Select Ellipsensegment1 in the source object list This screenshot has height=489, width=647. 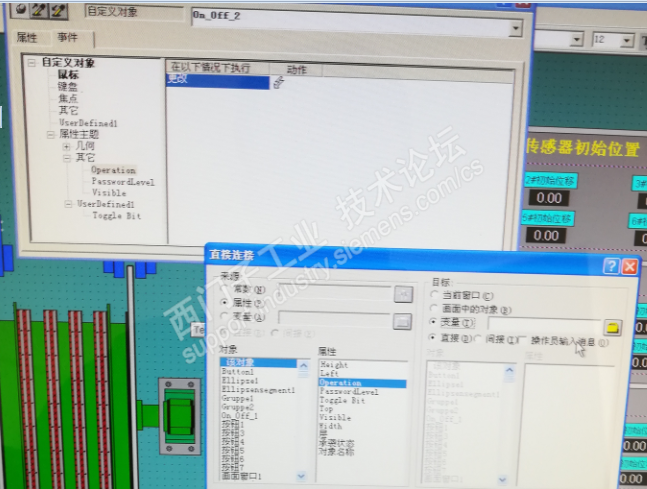tap(258, 390)
